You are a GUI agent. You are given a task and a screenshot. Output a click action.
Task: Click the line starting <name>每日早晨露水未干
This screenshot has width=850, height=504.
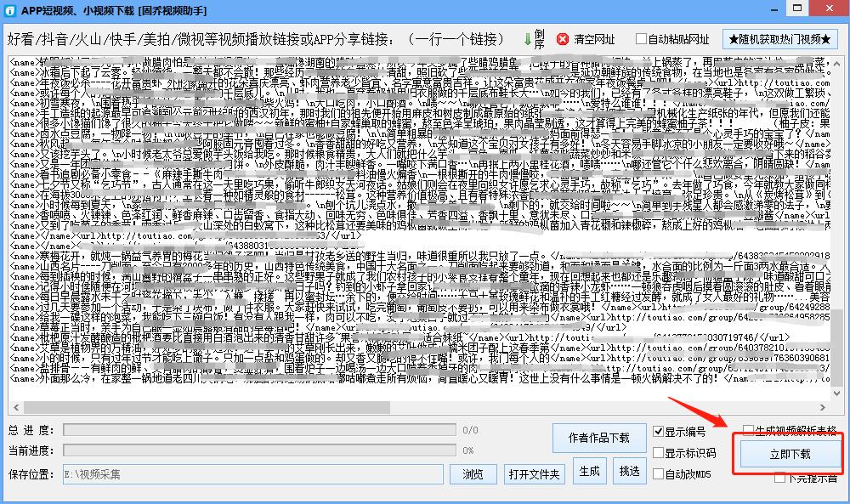point(420,297)
